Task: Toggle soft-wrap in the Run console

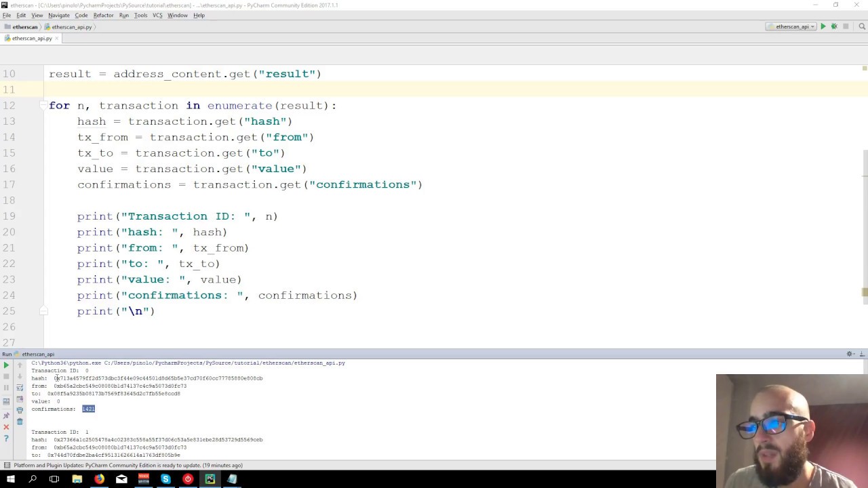Action: (x=20, y=388)
